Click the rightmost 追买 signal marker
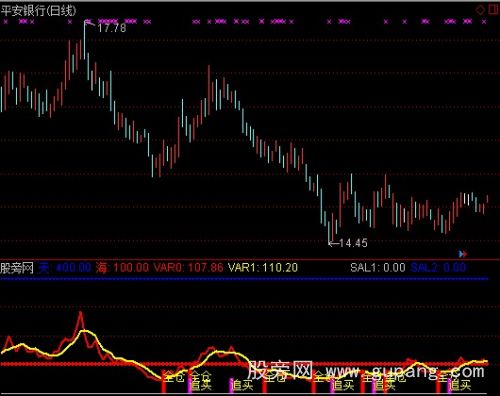Image resolution: width=500 pixels, height=396 pixels. click(460, 385)
